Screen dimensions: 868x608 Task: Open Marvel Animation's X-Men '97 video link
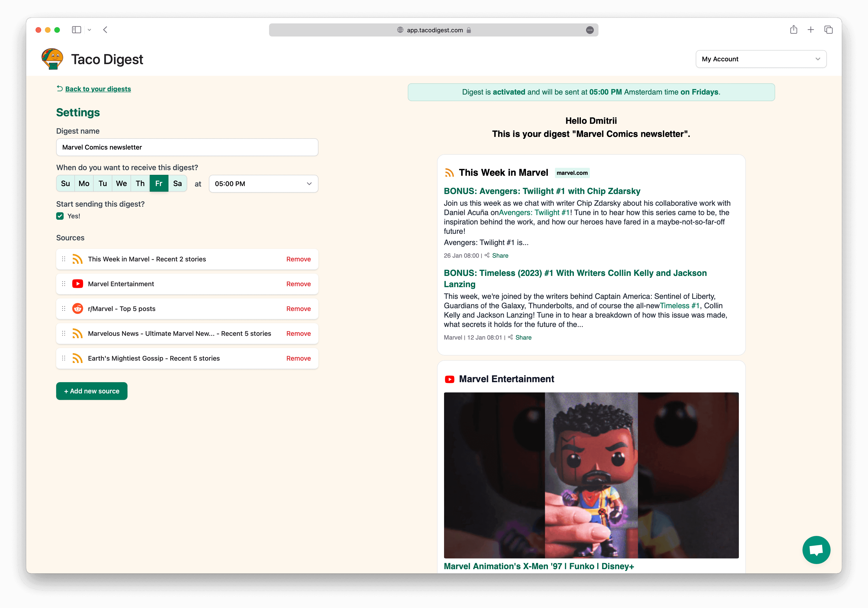[539, 566]
